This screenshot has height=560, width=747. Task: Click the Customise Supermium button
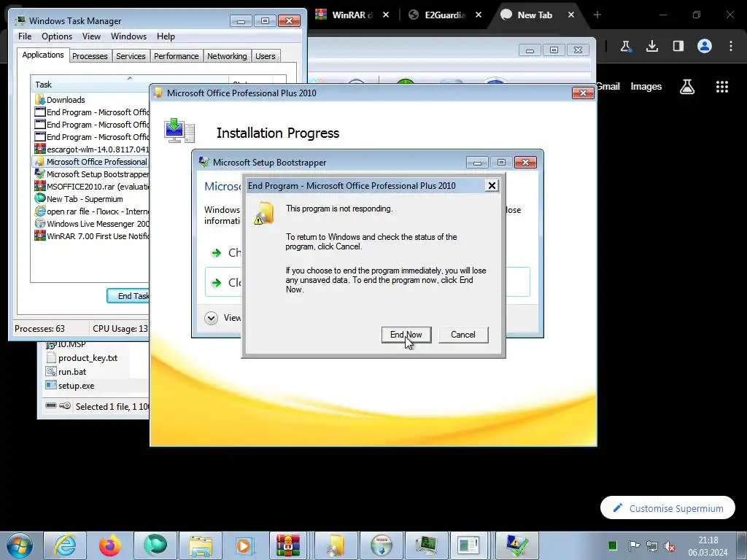click(x=667, y=508)
